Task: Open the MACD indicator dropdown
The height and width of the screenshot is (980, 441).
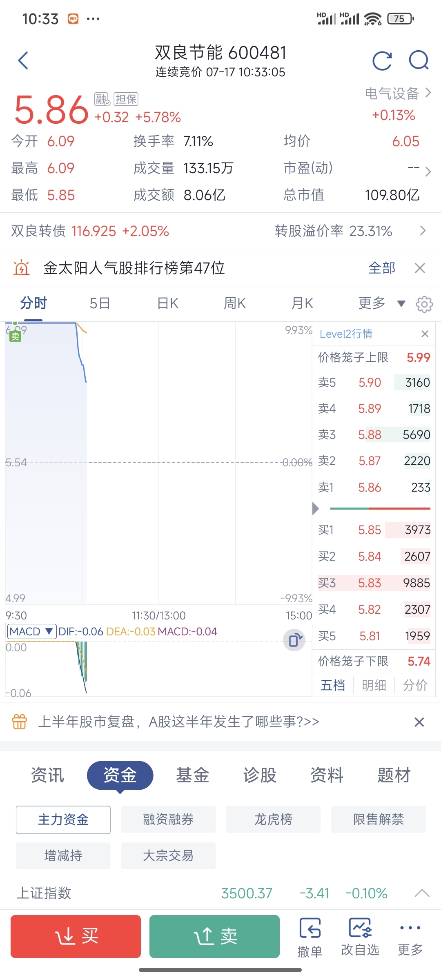Action: pyautogui.click(x=31, y=632)
